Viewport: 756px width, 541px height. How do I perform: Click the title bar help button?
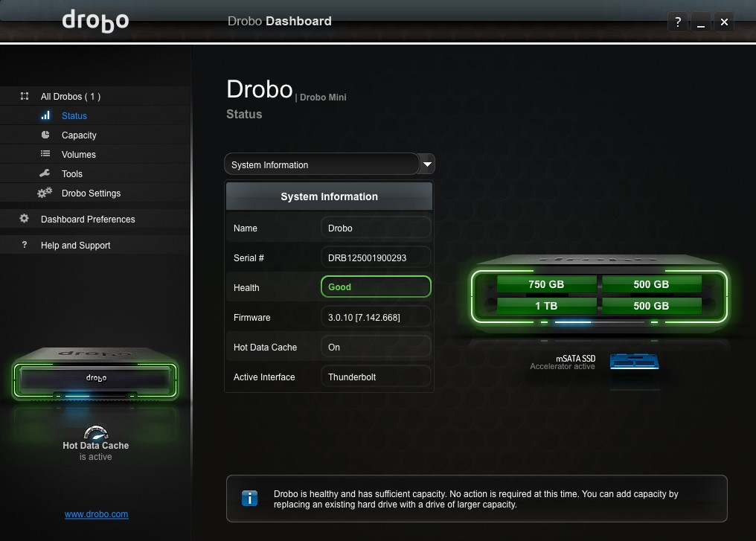coord(677,22)
